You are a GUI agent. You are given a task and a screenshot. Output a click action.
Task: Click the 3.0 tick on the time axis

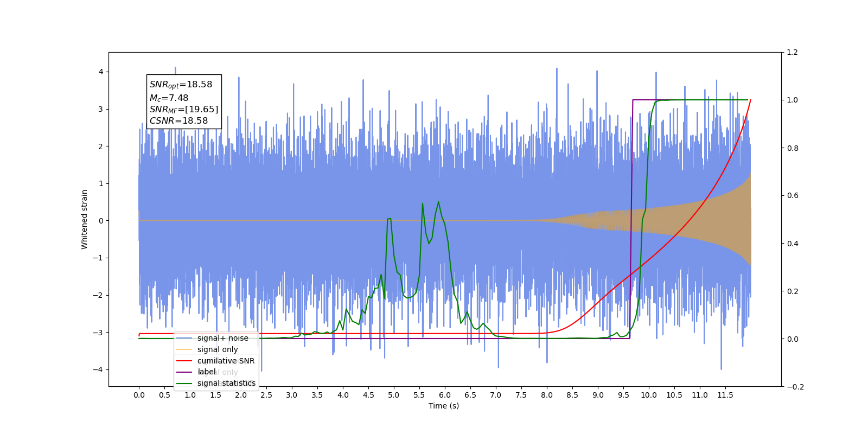pos(292,395)
